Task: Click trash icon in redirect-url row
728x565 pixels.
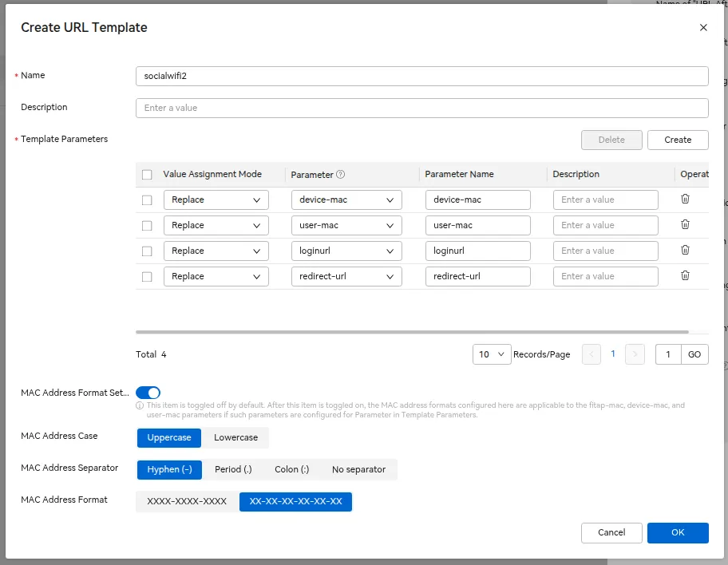Action: (685, 276)
